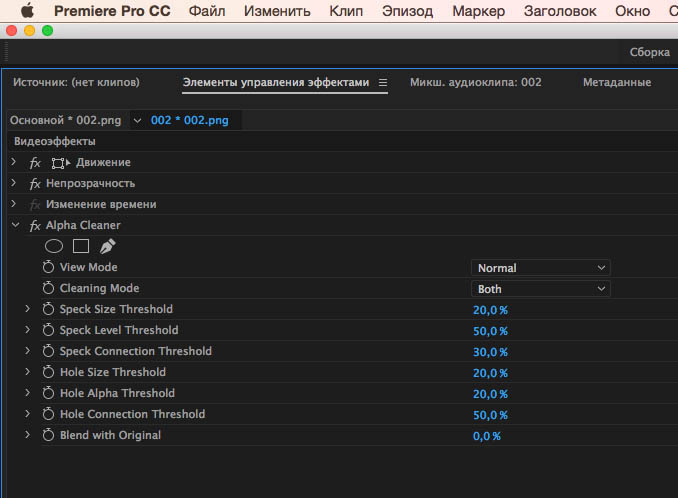This screenshot has height=498, width=678.
Task: Expand Hole Alpha Threshold parameter
Action: coord(28,393)
